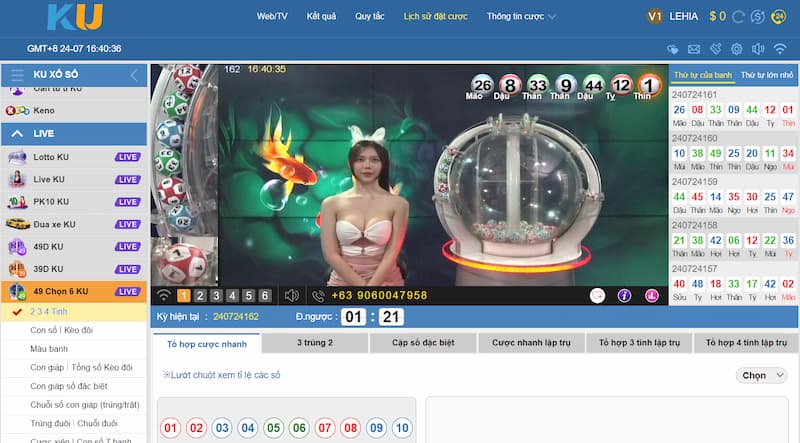This screenshot has width=800, height=443.
Task: Select the Cược nhanh lập trụ tab
Action: tap(531, 343)
